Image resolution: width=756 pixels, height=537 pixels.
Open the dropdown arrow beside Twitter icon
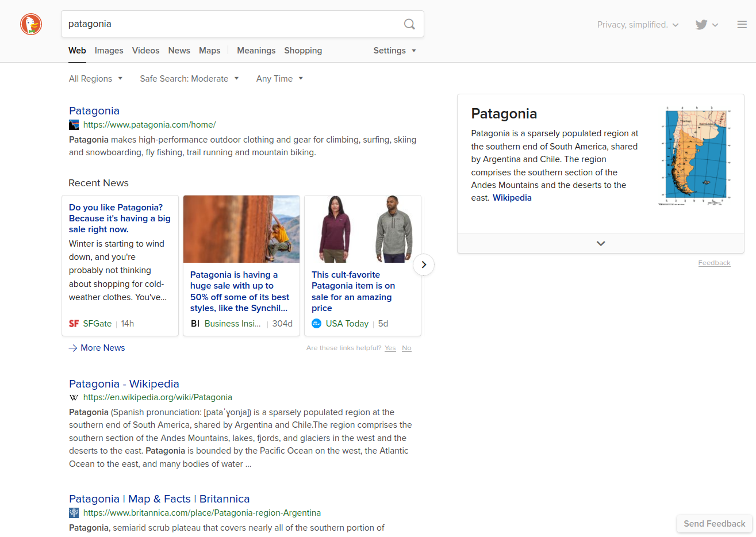(715, 25)
